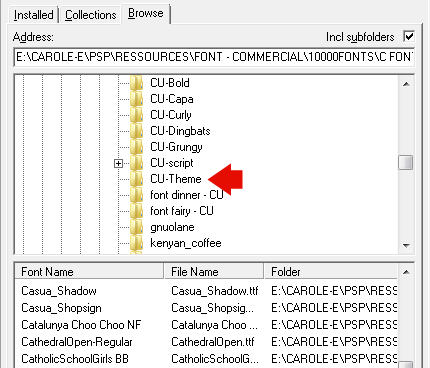
Task: Click the CU-Theme folder icon
Action: coord(137,179)
